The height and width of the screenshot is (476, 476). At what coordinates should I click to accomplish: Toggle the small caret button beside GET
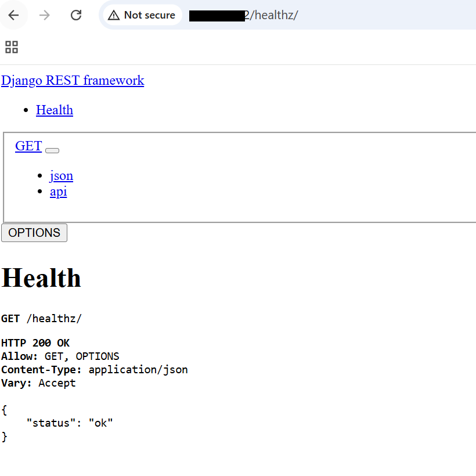coord(52,150)
